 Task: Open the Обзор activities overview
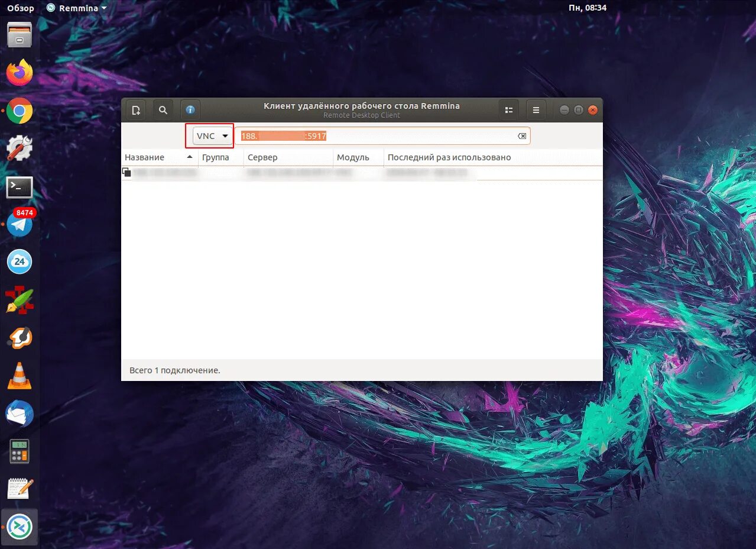pos(21,8)
